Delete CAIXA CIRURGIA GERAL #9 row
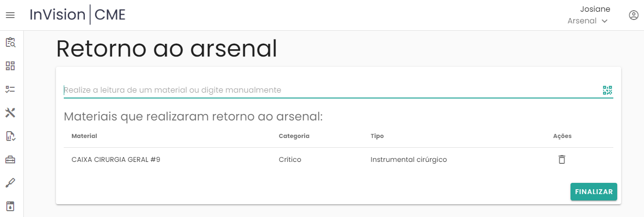This screenshot has width=644, height=217. click(562, 159)
